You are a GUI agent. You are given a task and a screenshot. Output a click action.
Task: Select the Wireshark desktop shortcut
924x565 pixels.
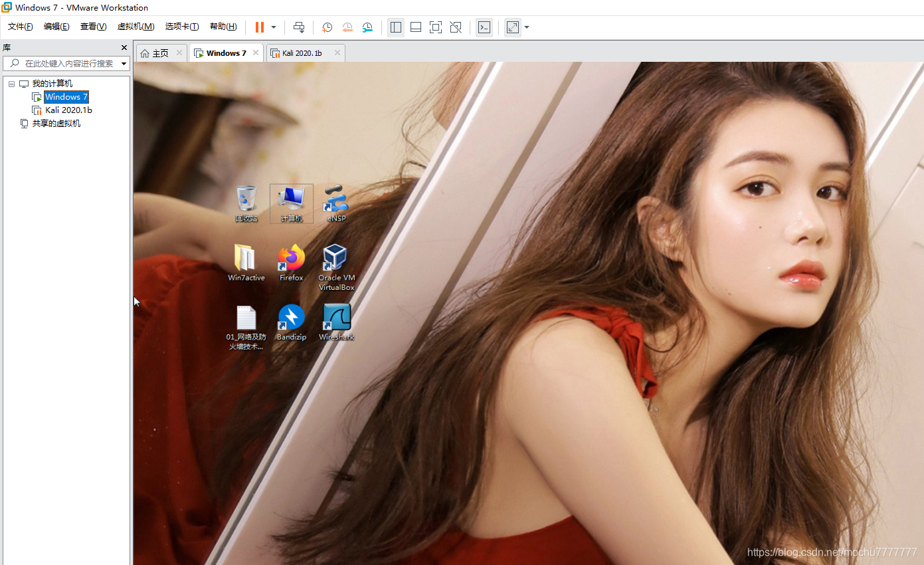click(x=336, y=322)
